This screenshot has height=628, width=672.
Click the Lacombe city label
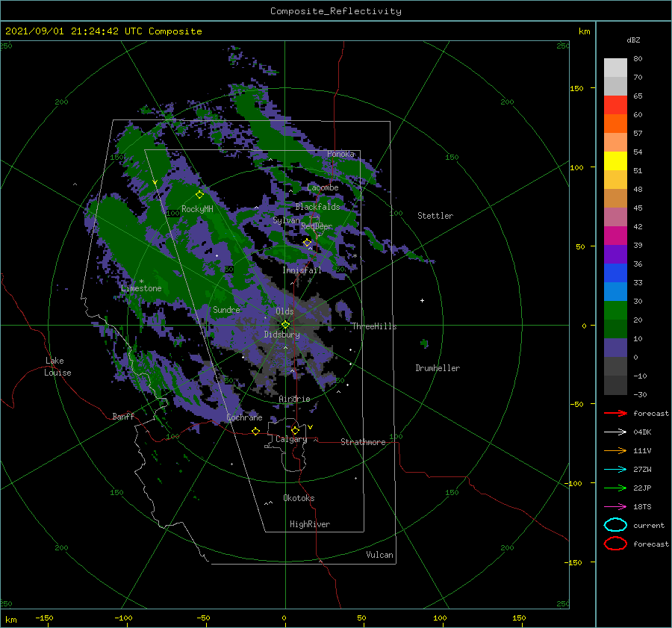[323, 187]
